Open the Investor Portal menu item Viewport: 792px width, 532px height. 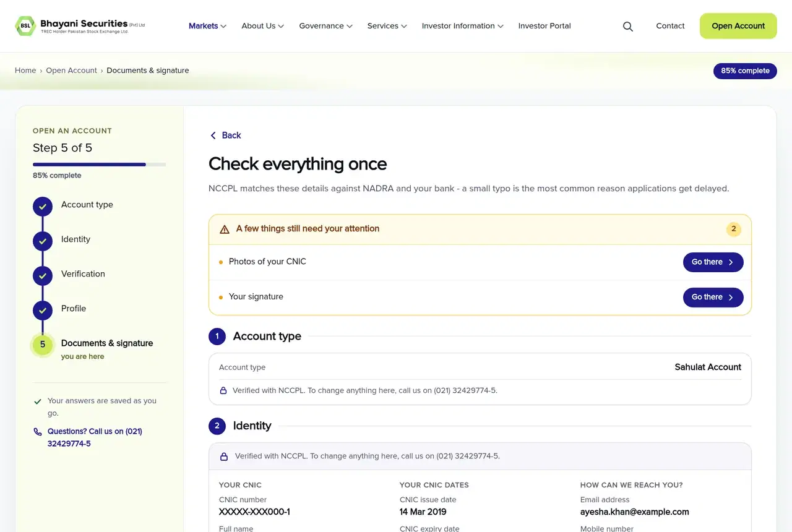click(544, 26)
